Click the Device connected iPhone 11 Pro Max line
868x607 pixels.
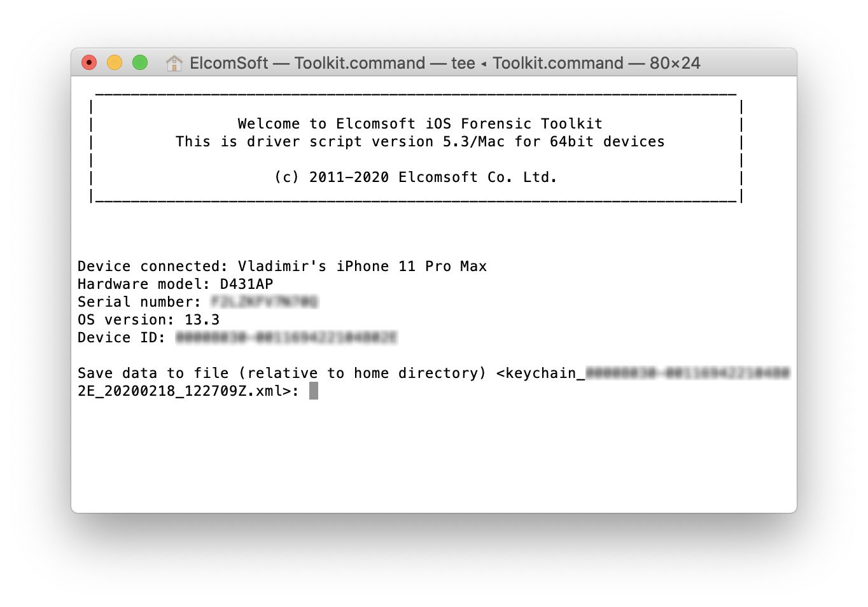[282, 266]
